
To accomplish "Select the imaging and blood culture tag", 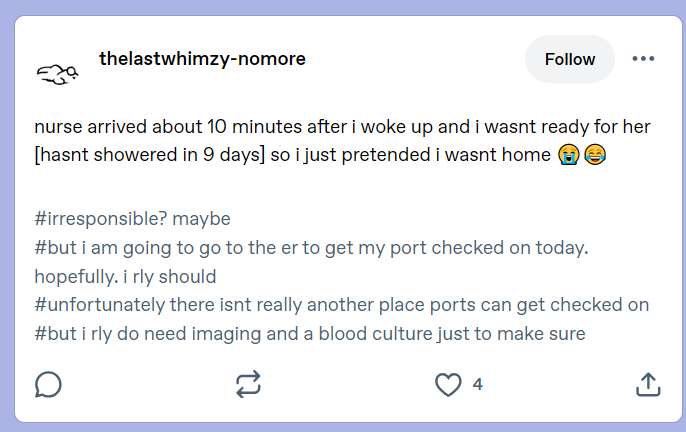I will (x=310, y=334).
